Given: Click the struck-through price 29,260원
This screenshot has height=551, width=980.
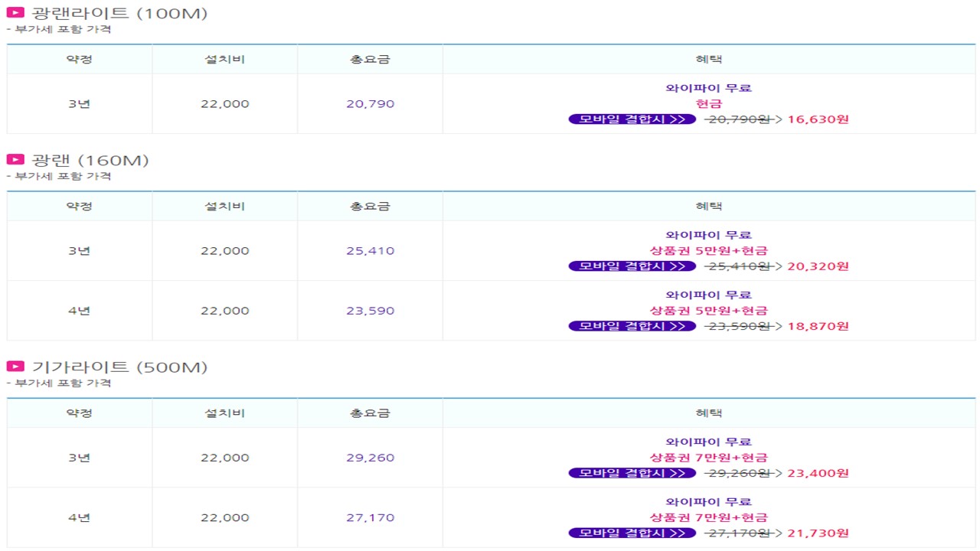Looking at the screenshot, I should tap(738, 473).
